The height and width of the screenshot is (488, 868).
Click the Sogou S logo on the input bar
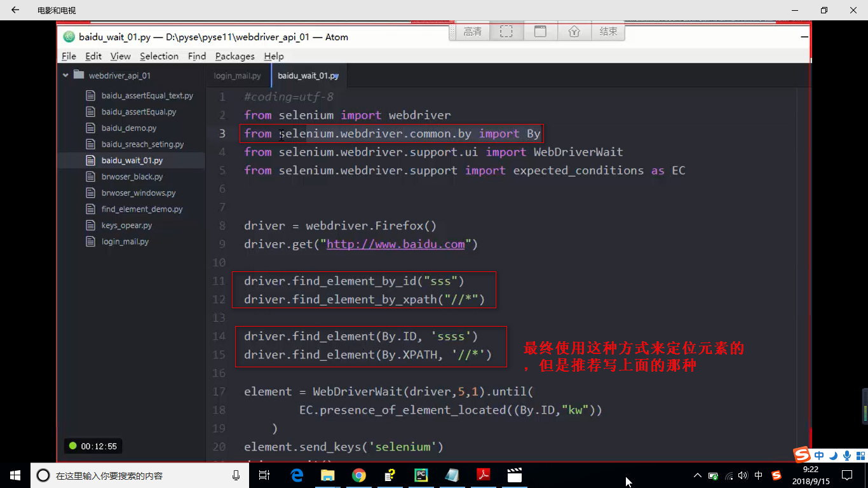802,455
